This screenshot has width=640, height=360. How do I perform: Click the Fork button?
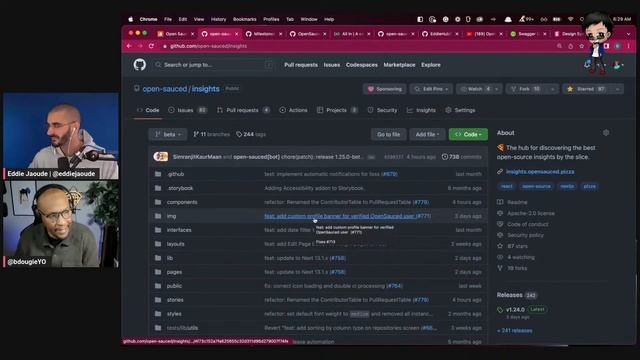coord(526,89)
